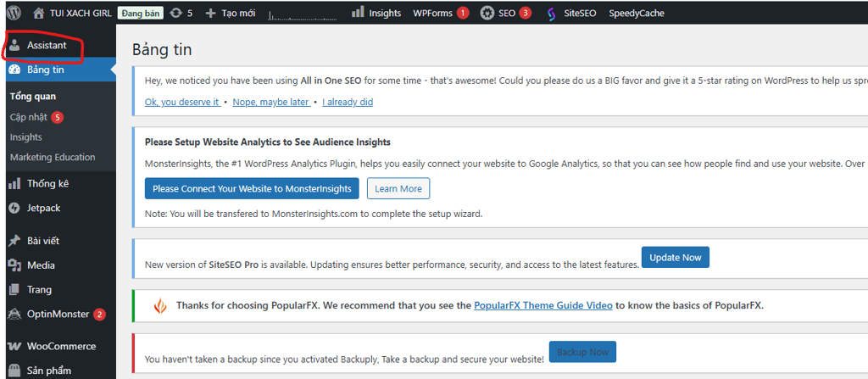
Task: Open the Media library menu
Action: click(41, 265)
